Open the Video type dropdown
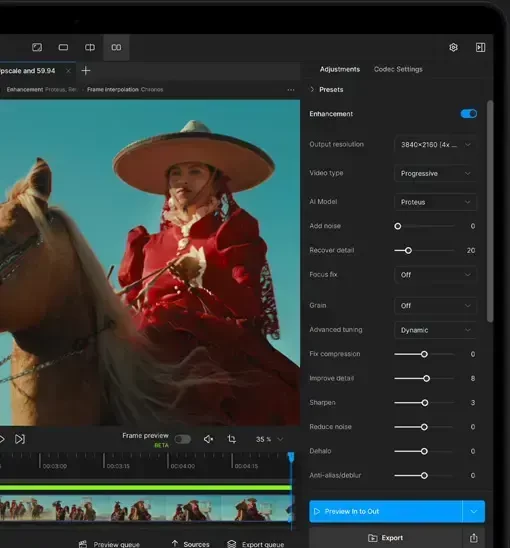The height and width of the screenshot is (548, 510). click(435, 173)
